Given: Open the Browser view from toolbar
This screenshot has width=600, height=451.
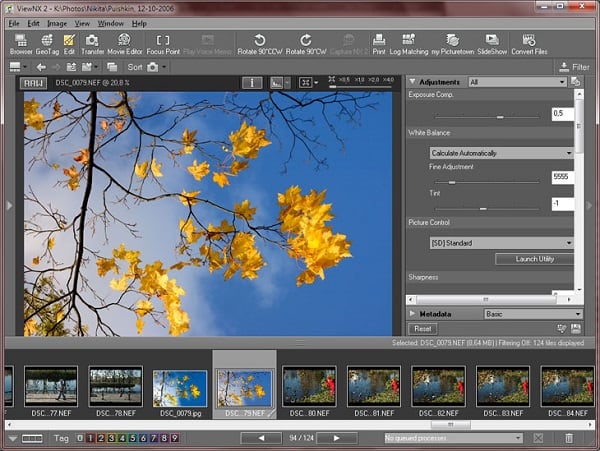Looking at the screenshot, I should (x=21, y=44).
